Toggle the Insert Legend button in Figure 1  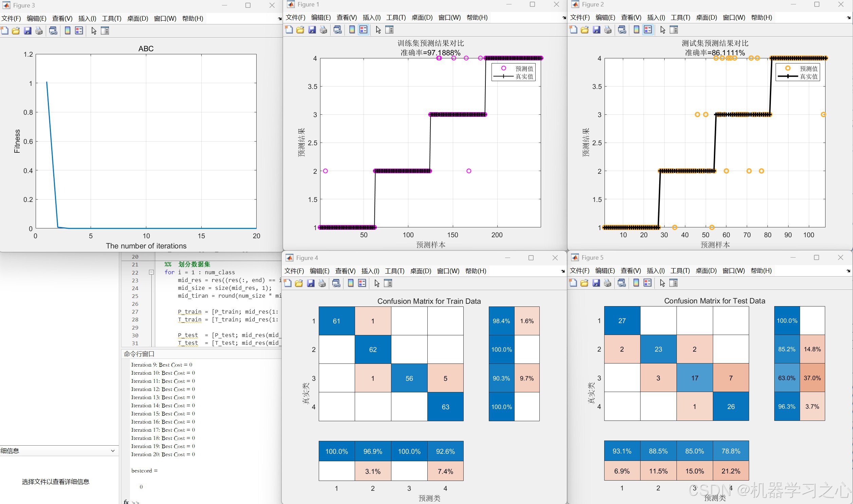pyautogui.click(x=363, y=30)
